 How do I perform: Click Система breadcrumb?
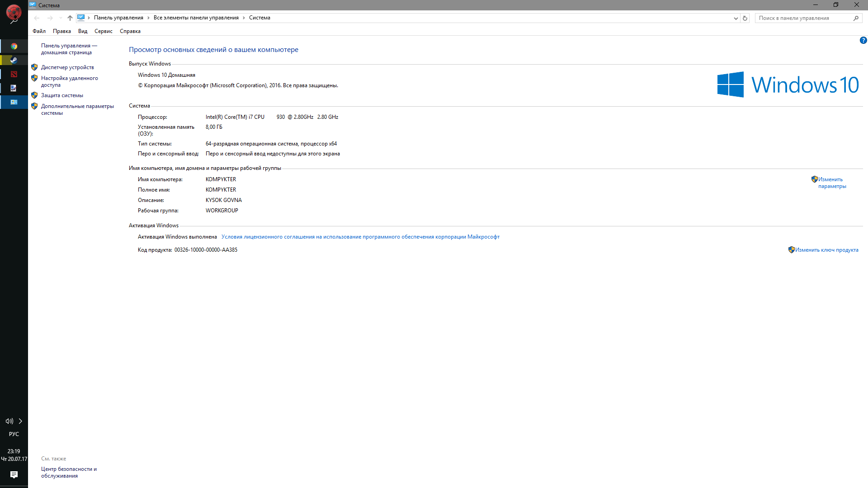(x=259, y=18)
